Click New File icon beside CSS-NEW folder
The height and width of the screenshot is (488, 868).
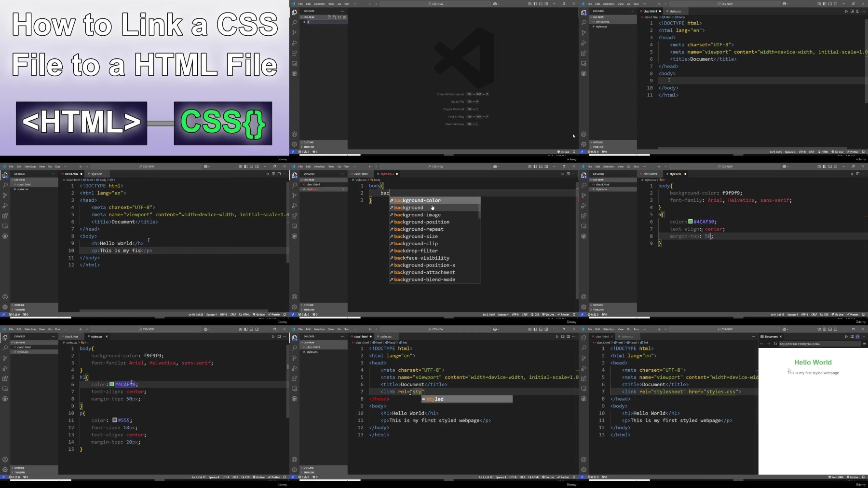coord(329,17)
